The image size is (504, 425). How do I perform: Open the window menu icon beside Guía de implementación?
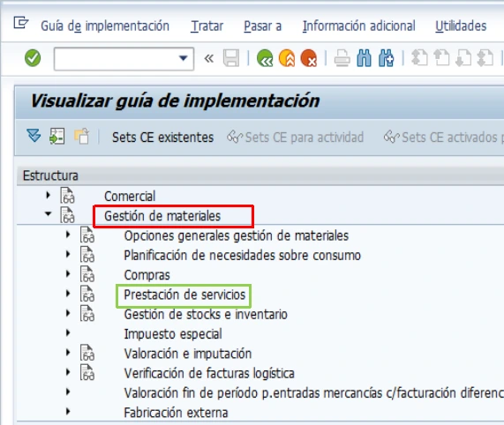tap(21, 23)
